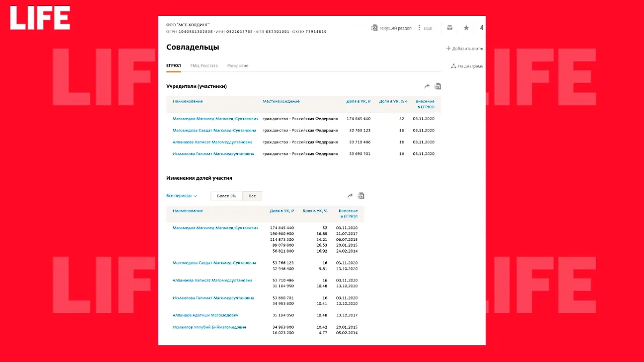Open the ЕГРЮЛ tab
Image resolution: width=644 pixels, height=362 pixels.
(x=173, y=65)
